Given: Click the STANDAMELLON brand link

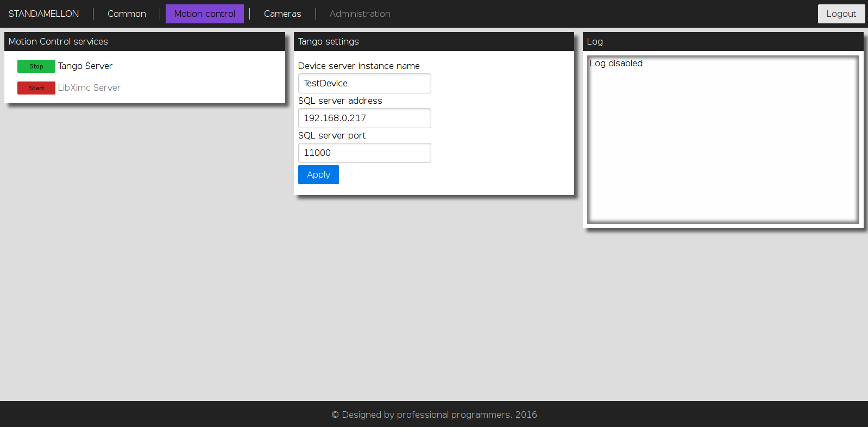Looking at the screenshot, I should (43, 14).
